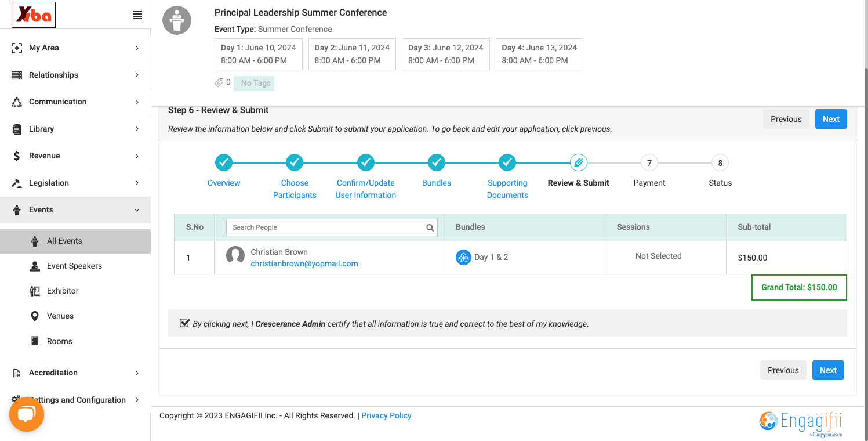Click the bottom Previous button
This screenshot has height=441, width=868.
[x=783, y=370]
